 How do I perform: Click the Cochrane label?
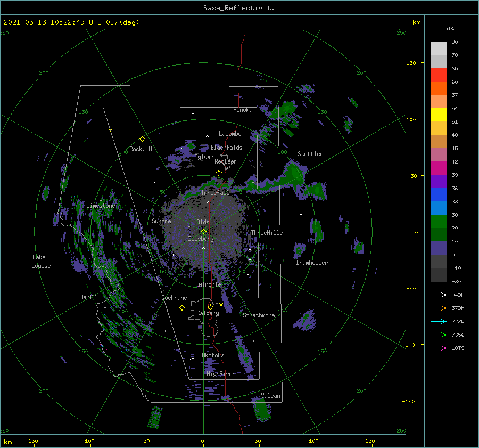[x=174, y=298]
